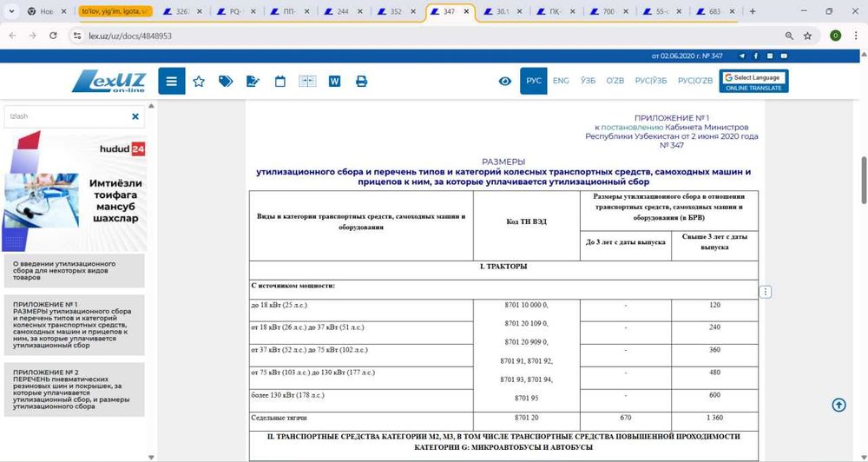Go back to previous page

[13, 36]
